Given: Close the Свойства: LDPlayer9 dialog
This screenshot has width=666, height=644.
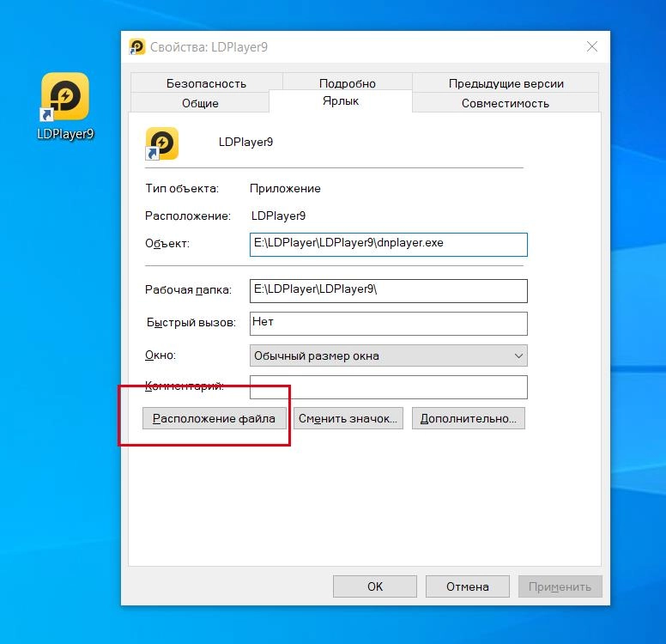Looking at the screenshot, I should (591, 47).
